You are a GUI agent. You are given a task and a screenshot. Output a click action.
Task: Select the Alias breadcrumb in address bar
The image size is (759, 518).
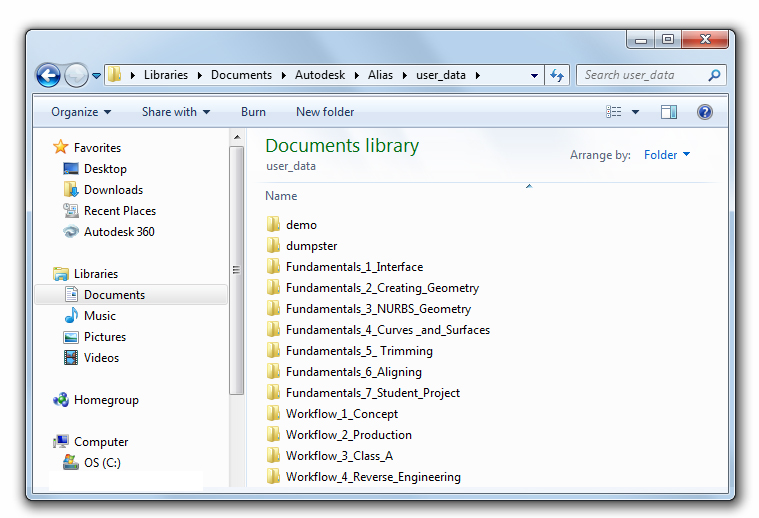click(x=380, y=75)
